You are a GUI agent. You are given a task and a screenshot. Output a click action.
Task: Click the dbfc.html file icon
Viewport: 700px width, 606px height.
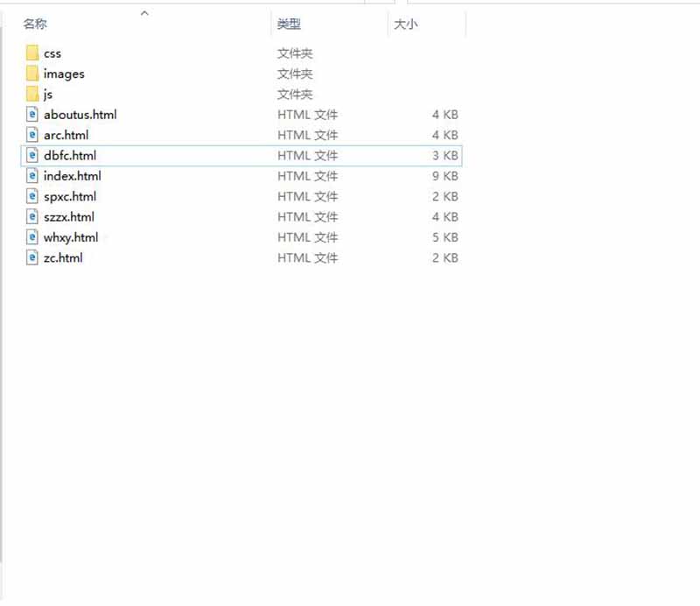(32, 156)
